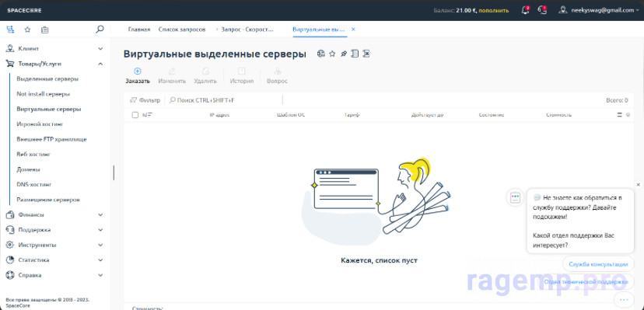644x310 pixels.
Task: Open DNS-хостинг menu item
Action: click(34, 185)
